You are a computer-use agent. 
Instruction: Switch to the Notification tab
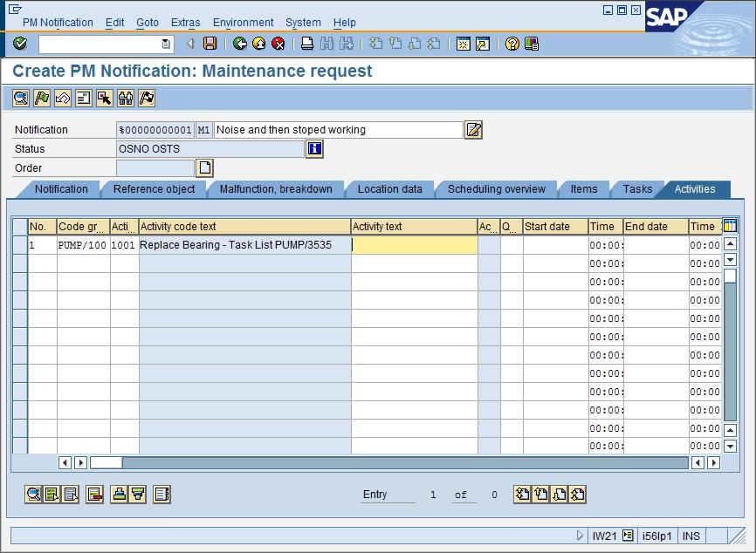tap(61, 189)
